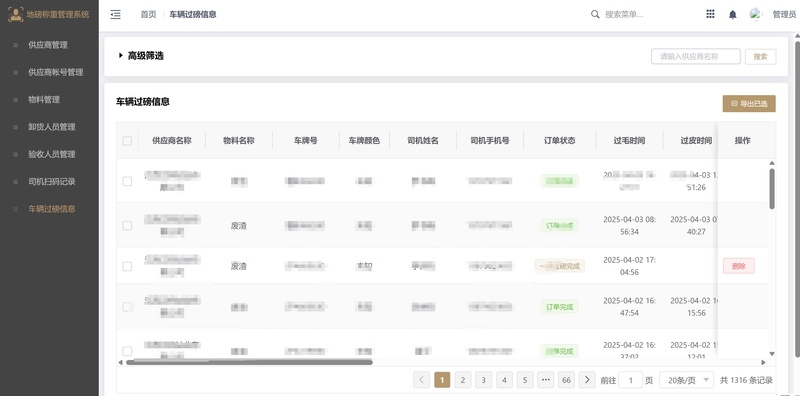Click the 车牌号 column header
The height and width of the screenshot is (396, 800).
(x=306, y=140)
